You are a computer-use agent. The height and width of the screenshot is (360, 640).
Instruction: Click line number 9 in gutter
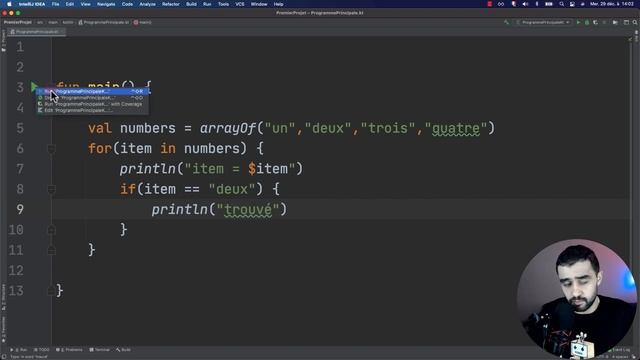click(20, 209)
